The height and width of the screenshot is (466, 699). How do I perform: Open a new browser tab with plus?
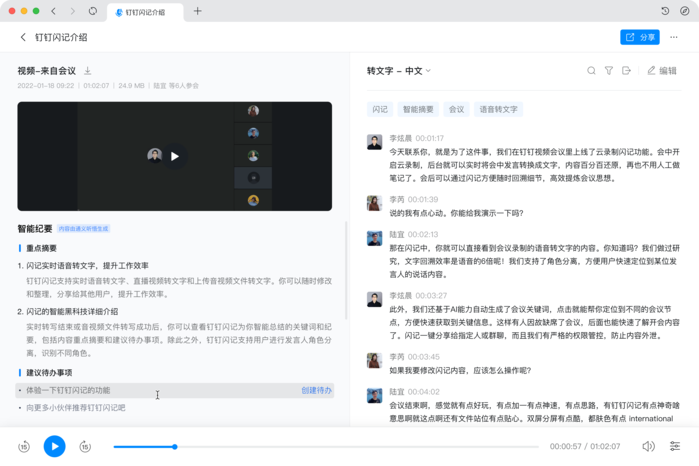click(197, 11)
